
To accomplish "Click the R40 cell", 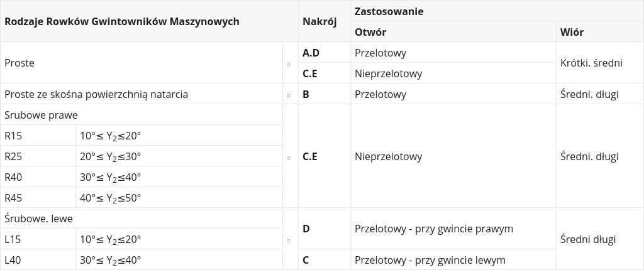I will 13,177.
